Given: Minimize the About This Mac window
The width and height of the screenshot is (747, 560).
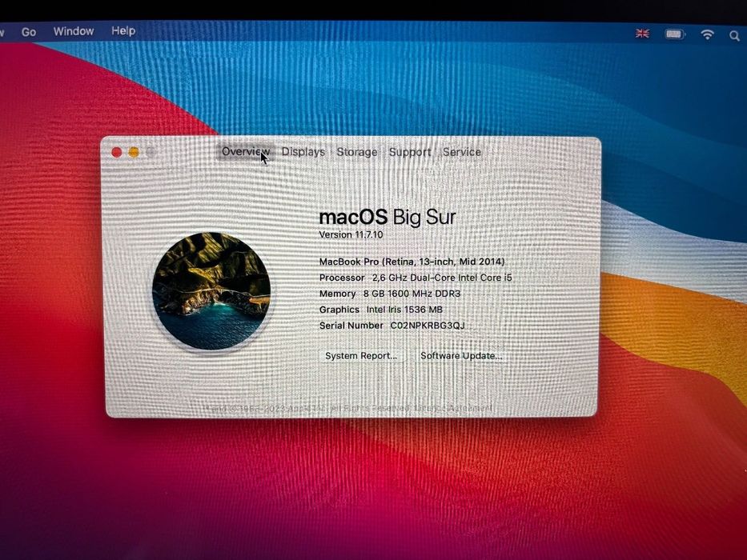Looking at the screenshot, I should [x=134, y=152].
